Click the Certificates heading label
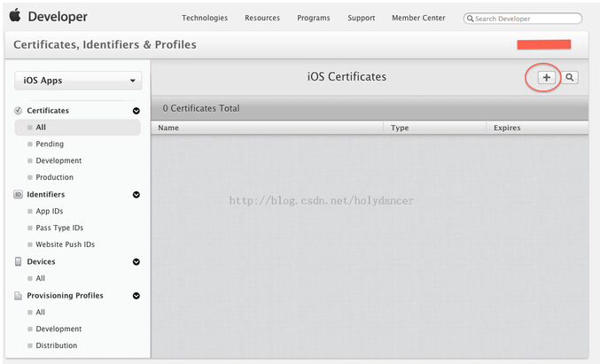 [48, 111]
